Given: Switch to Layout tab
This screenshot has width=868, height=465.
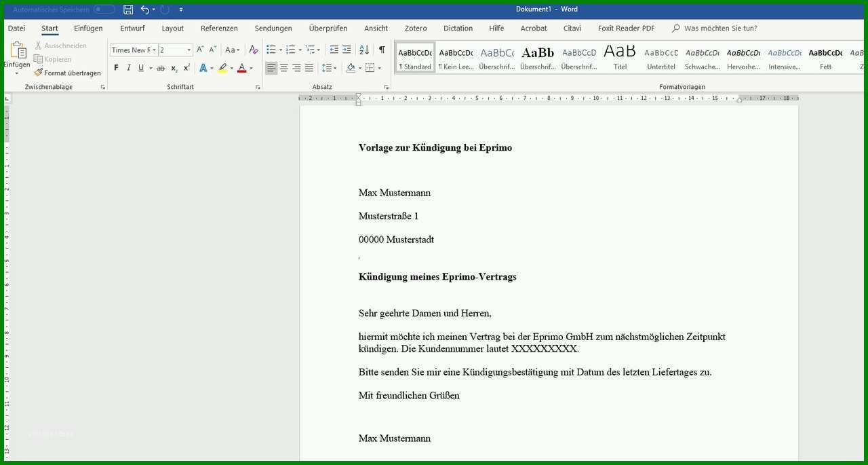Looking at the screenshot, I should 172,29.
